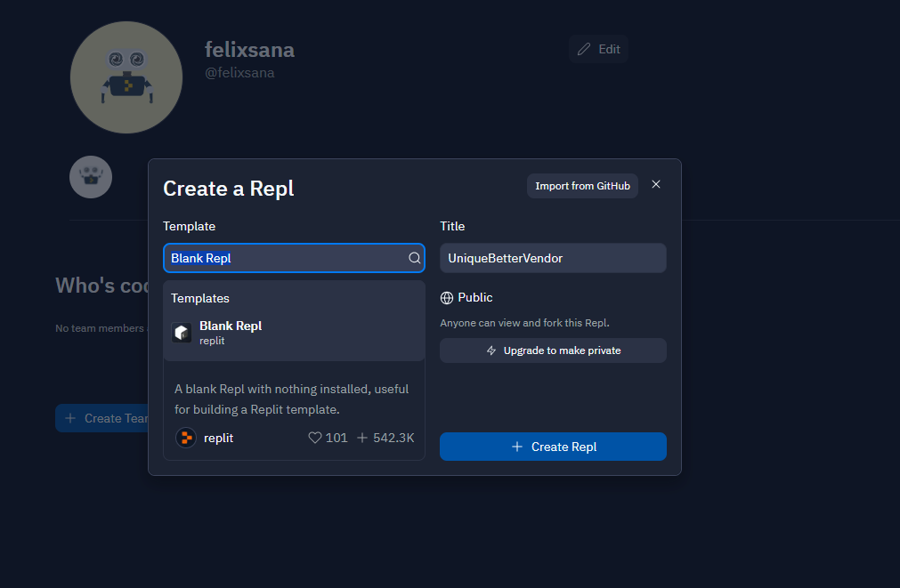The height and width of the screenshot is (588, 900).
Task: Click the replit logo avatar in template details
Action: tap(186, 438)
